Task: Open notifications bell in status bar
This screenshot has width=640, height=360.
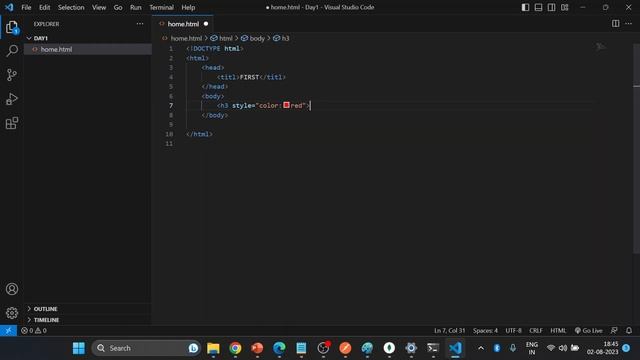Action: click(629, 331)
